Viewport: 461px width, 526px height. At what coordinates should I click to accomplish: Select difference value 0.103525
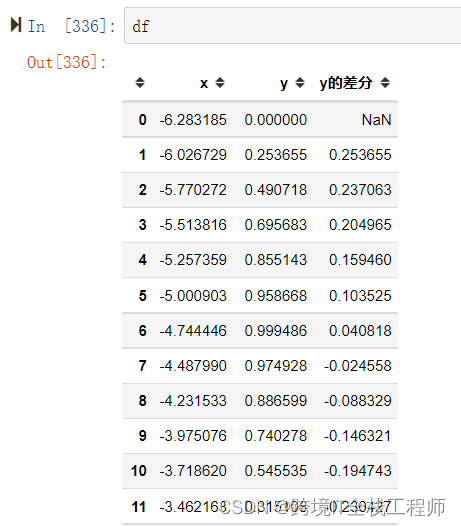tap(360, 296)
